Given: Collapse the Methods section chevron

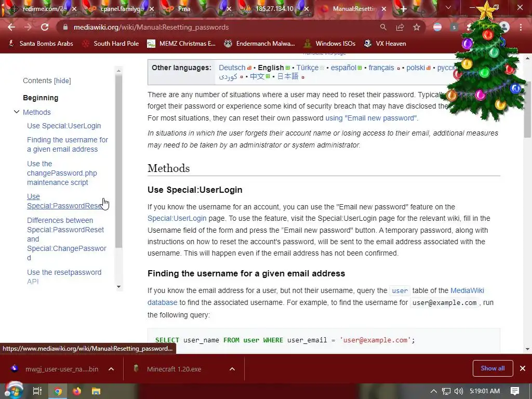Looking at the screenshot, I should tap(16, 112).
